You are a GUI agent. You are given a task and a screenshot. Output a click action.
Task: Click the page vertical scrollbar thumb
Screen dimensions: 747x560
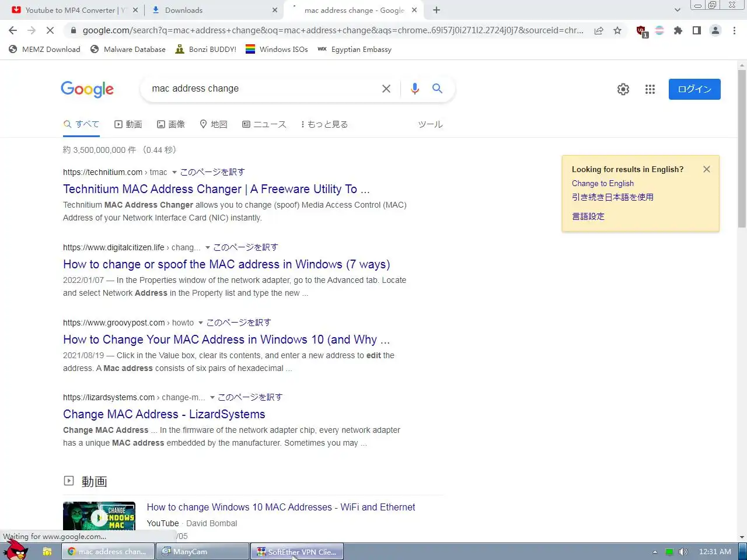coord(742,149)
